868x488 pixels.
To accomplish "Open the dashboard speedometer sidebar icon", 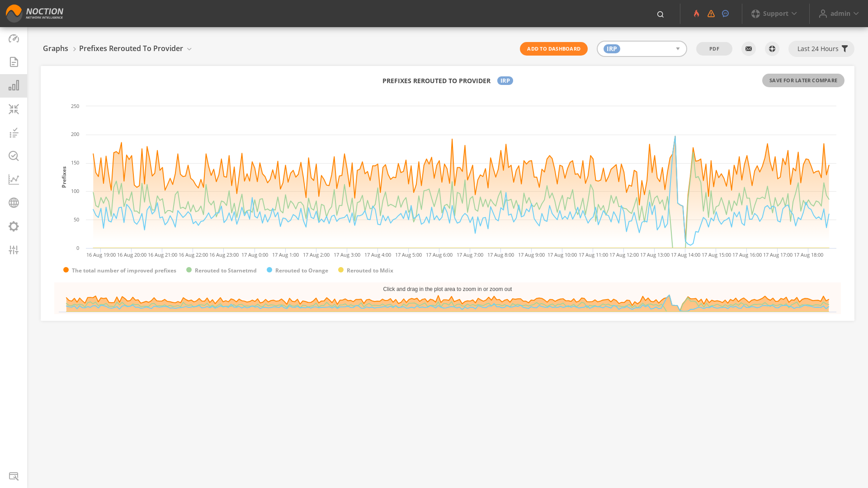I will (x=14, y=38).
